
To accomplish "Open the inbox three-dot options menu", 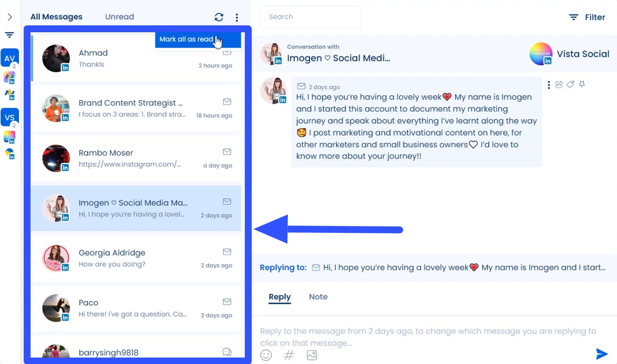I will pos(237,17).
